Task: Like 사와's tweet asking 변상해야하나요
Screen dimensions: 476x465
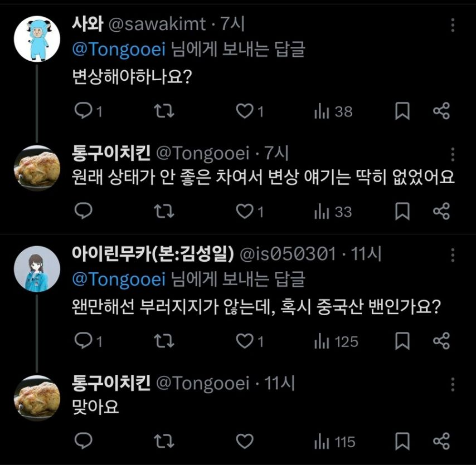Action: (x=245, y=111)
